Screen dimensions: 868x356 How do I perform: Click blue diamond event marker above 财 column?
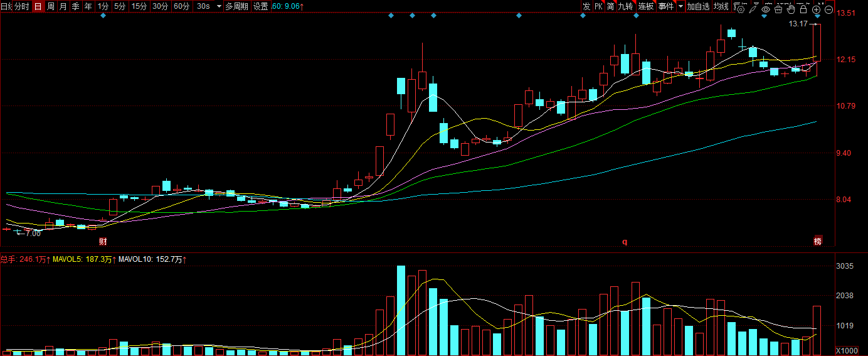point(103,16)
